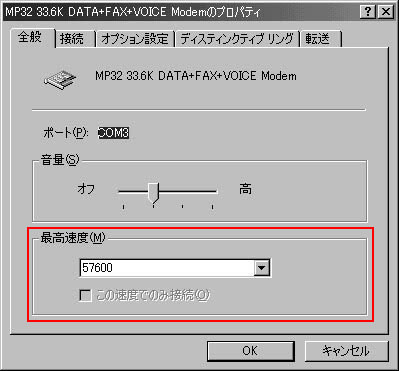Screen dimensions: 399x371
Task: Open the 最高速度 dropdown arrow
Action: 262,268
